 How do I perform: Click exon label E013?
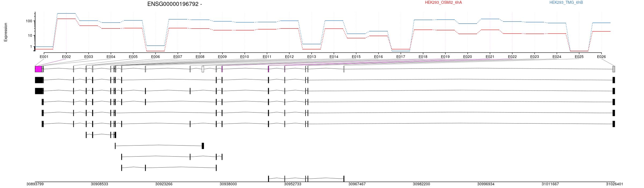pyautogui.click(x=312, y=57)
